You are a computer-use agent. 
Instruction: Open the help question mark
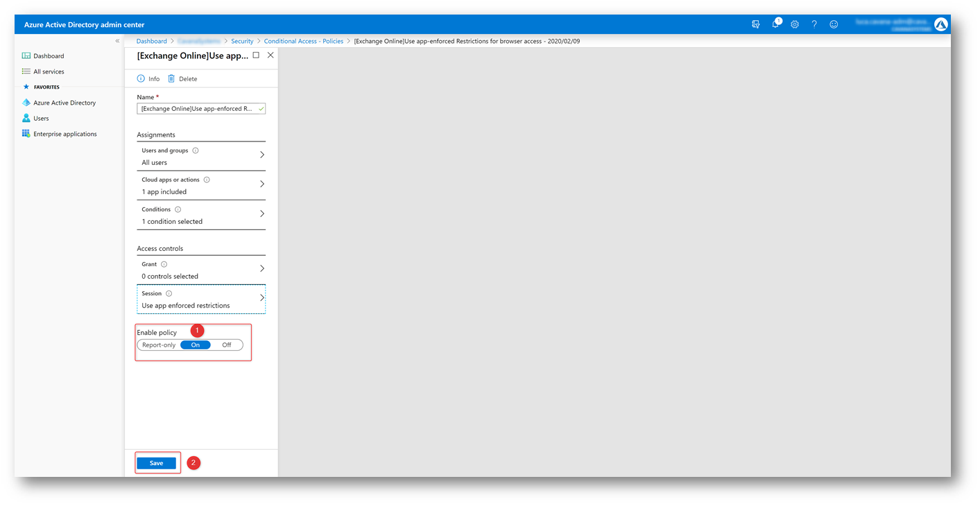814,24
